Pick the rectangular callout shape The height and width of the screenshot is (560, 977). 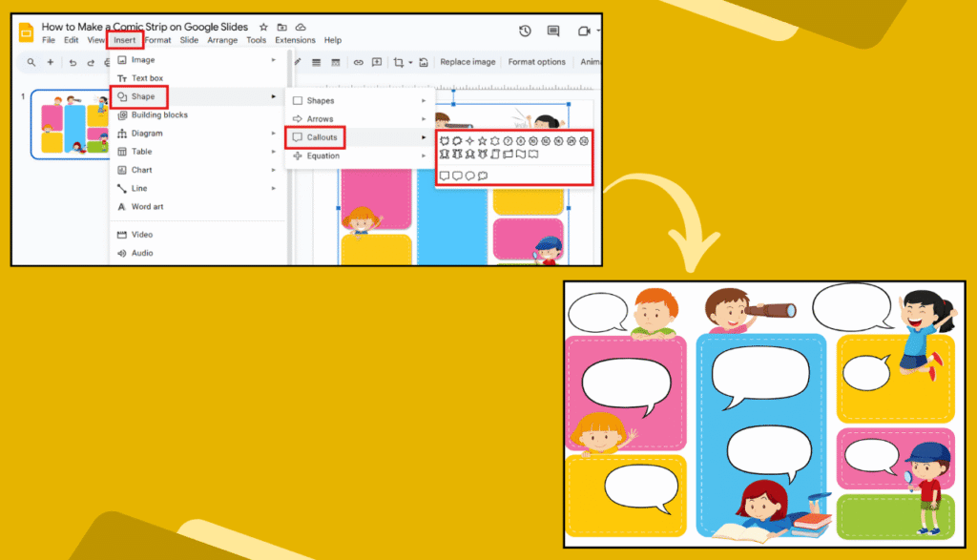click(445, 176)
